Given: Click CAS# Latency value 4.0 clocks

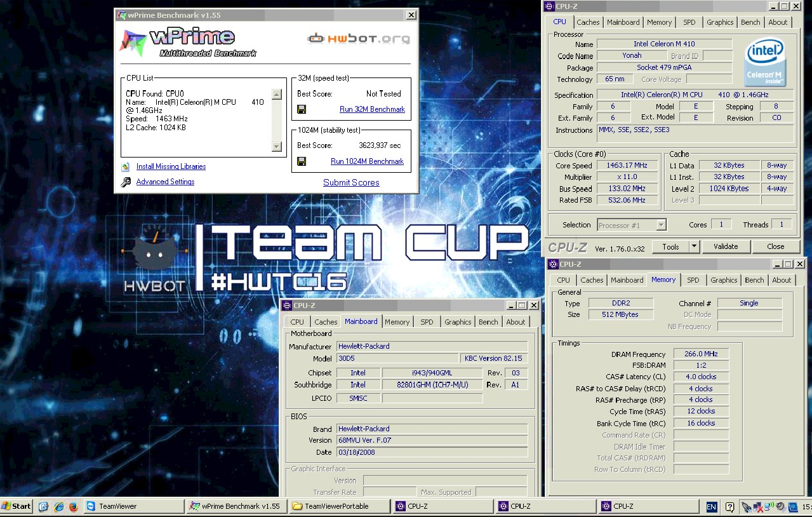Looking at the screenshot, I should [x=701, y=377].
